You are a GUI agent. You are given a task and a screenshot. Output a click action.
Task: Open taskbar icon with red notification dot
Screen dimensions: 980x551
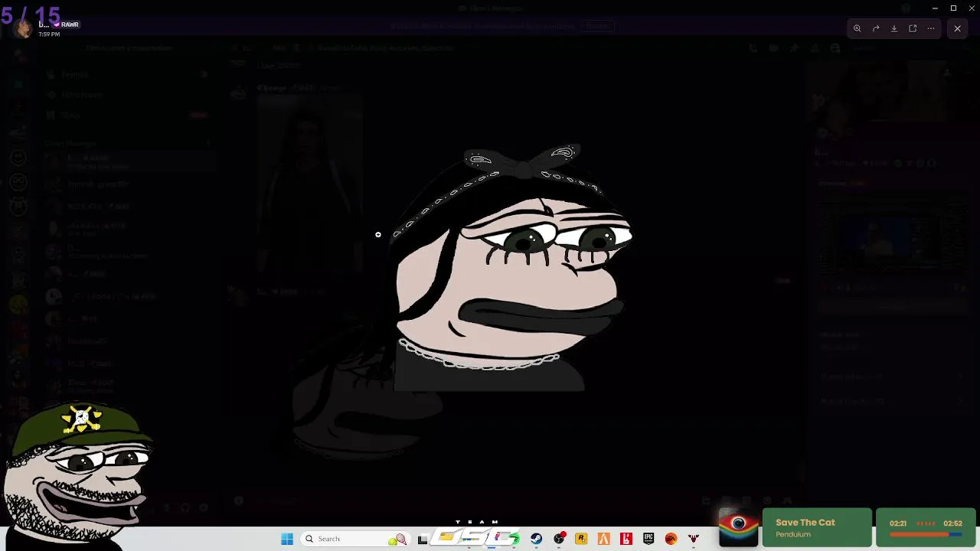(x=560, y=539)
